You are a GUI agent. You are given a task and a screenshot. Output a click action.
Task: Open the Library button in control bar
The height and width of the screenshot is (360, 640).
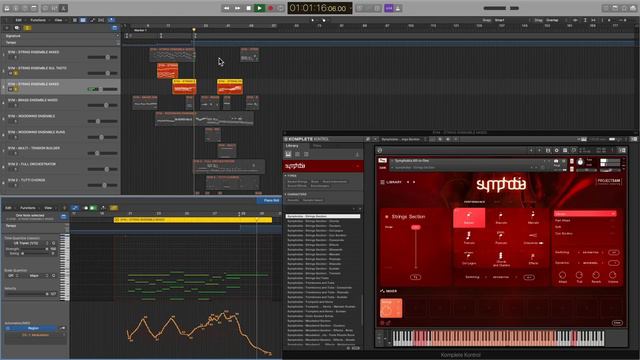tap(7, 8)
